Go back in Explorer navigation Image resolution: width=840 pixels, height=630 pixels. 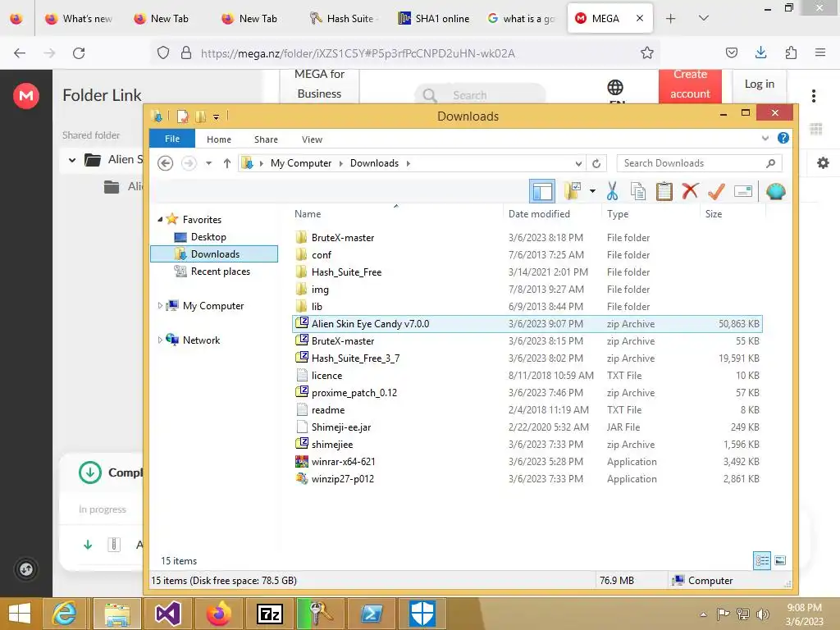[166, 163]
